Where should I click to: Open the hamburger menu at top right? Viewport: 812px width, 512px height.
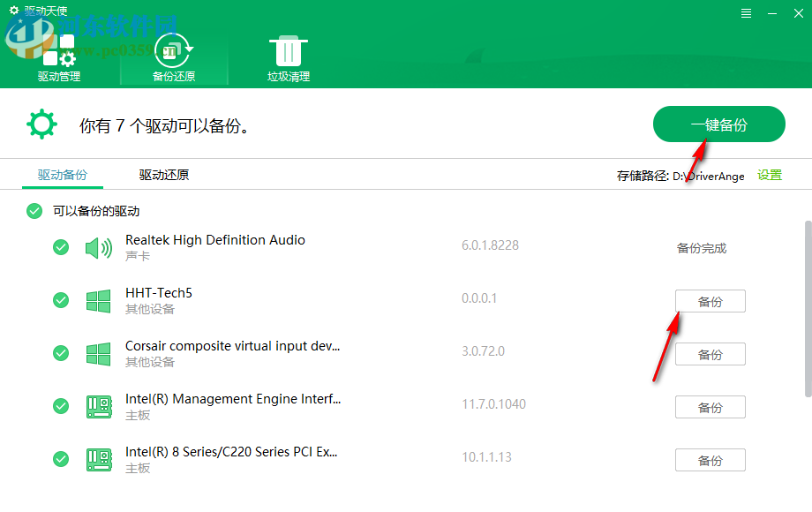pyautogui.click(x=746, y=12)
